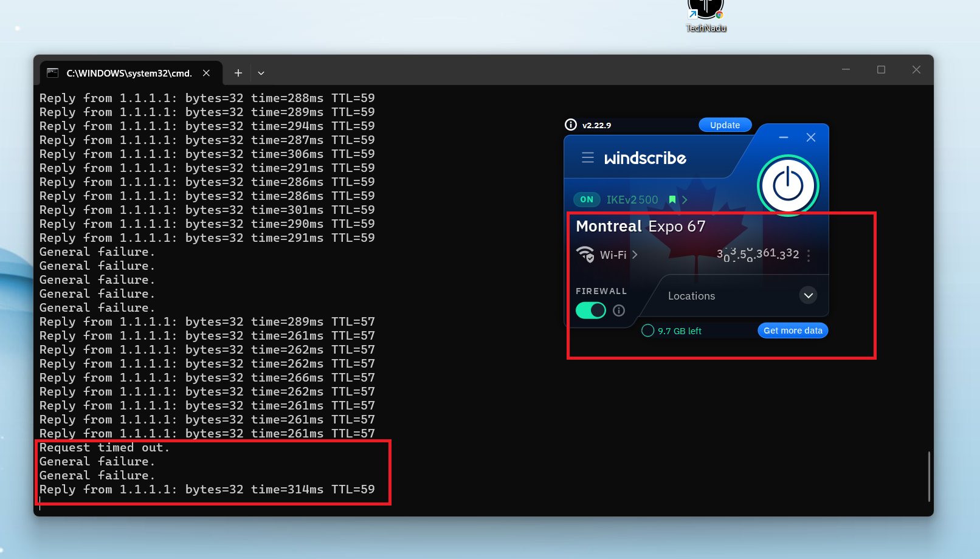The height and width of the screenshot is (559, 980).
Task: Click the Get more data button
Action: [x=793, y=331]
